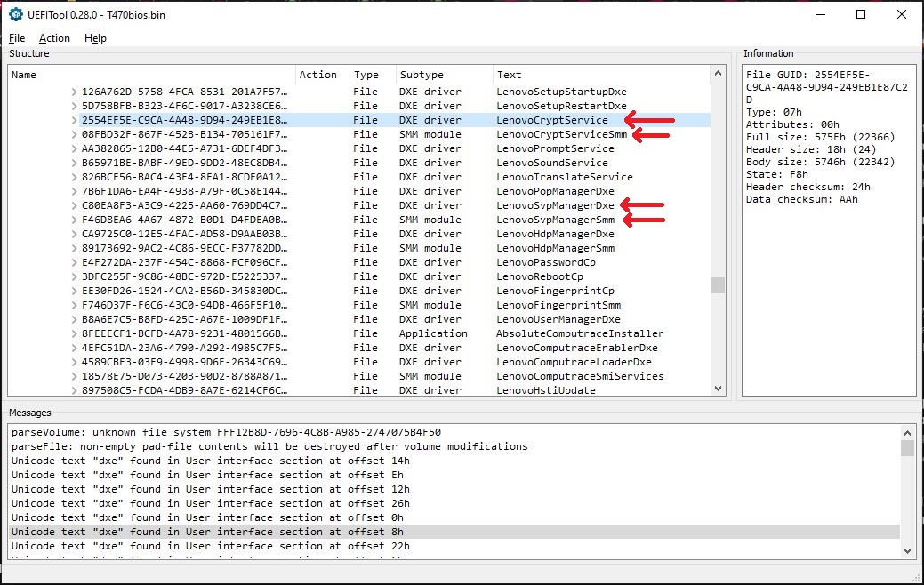
Task: Click messages scrollbar up arrow
Action: (907, 432)
